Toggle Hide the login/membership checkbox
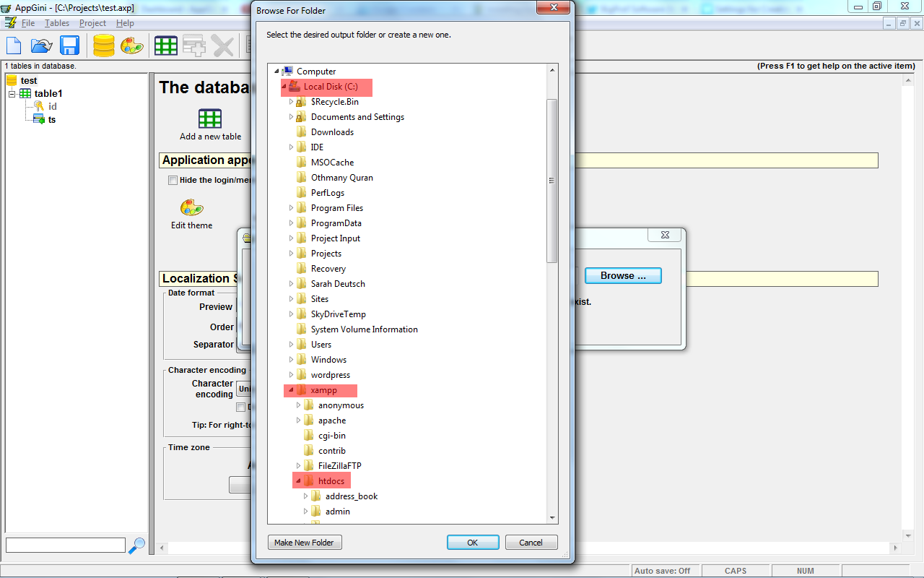The image size is (924, 578). click(x=173, y=181)
